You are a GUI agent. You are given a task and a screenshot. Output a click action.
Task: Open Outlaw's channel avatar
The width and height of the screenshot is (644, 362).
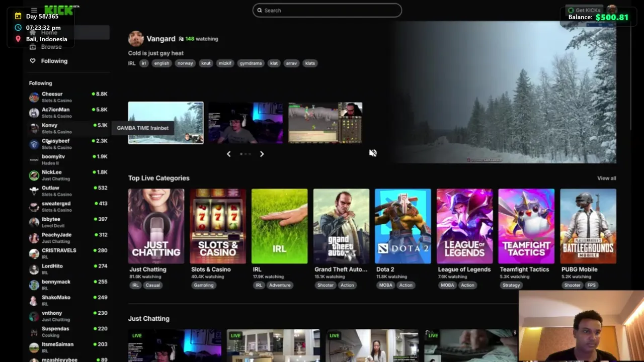coord(34,191)
